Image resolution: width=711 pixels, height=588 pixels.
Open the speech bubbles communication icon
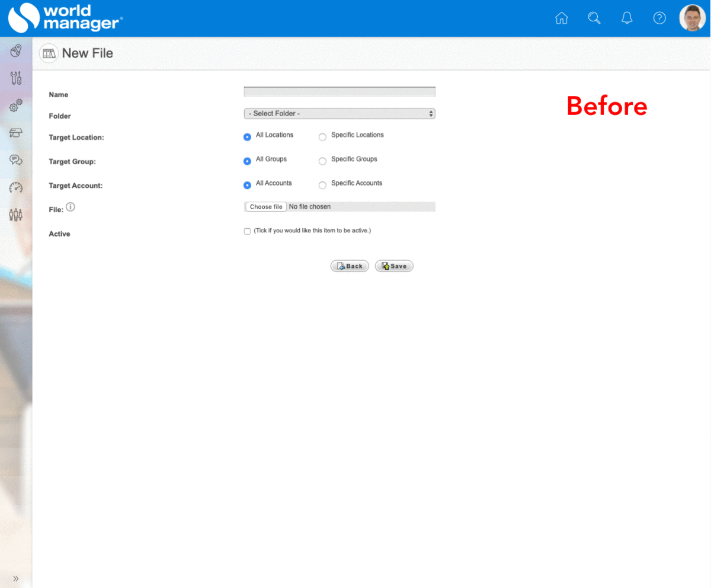coord(16,160)
